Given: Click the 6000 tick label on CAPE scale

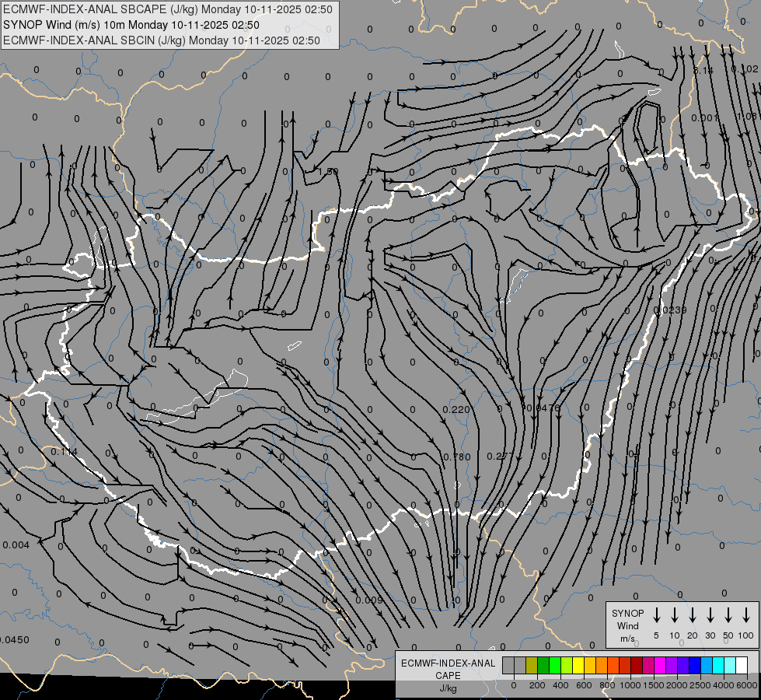Looking at the screenshot, I should [x=747, y=685].
